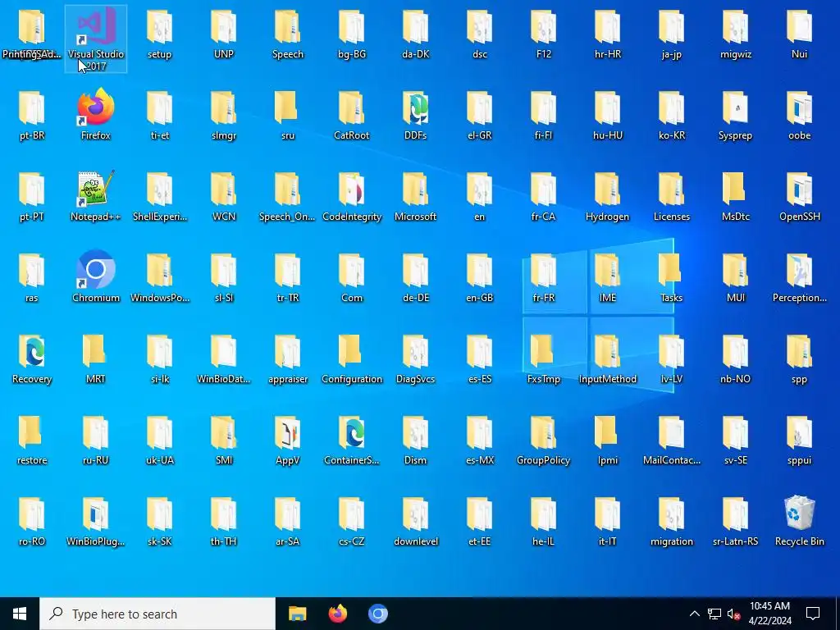Open File Explorer from the taskbar
Screen dimensions: 840x630
[x=297, y=614]
